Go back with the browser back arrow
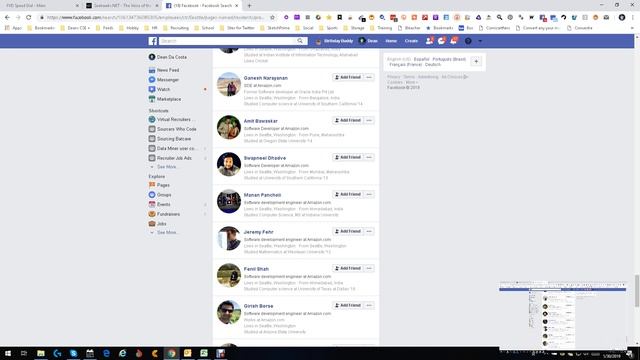The height and width of the screenshot is (360, 640). click(x=7, y=17)
